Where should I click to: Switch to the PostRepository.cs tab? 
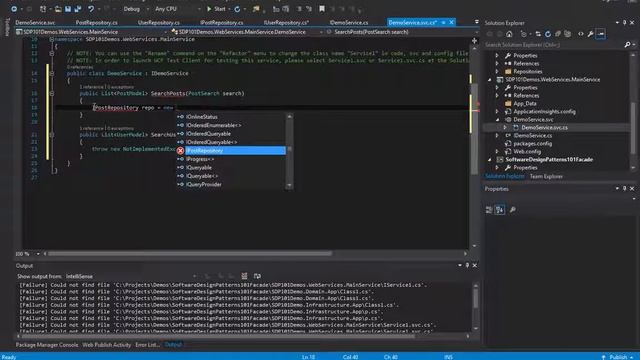tap(96, 22)
